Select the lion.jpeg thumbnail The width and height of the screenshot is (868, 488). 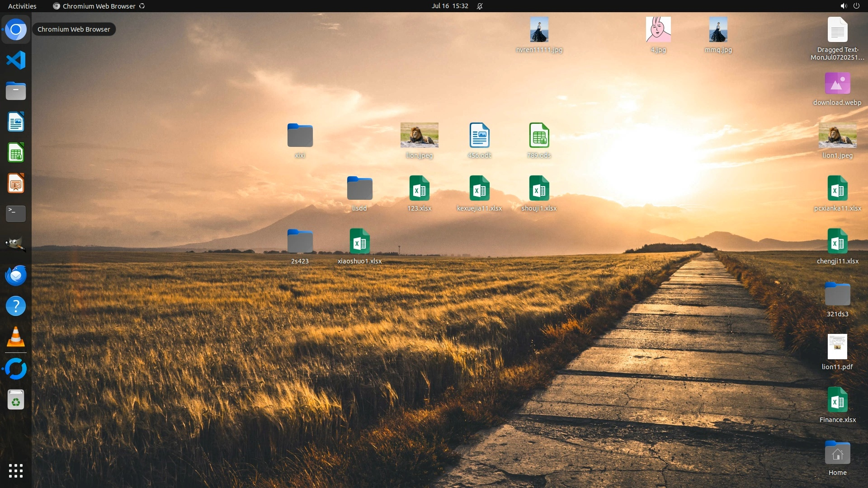click(419, 135)
